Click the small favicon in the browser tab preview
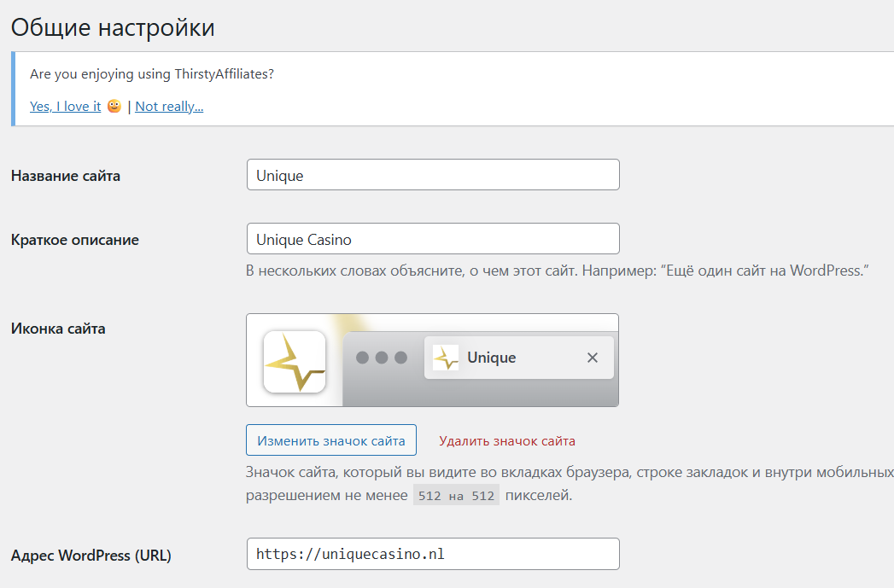This screenshot has height=588, width=894. tap(445, 358)
